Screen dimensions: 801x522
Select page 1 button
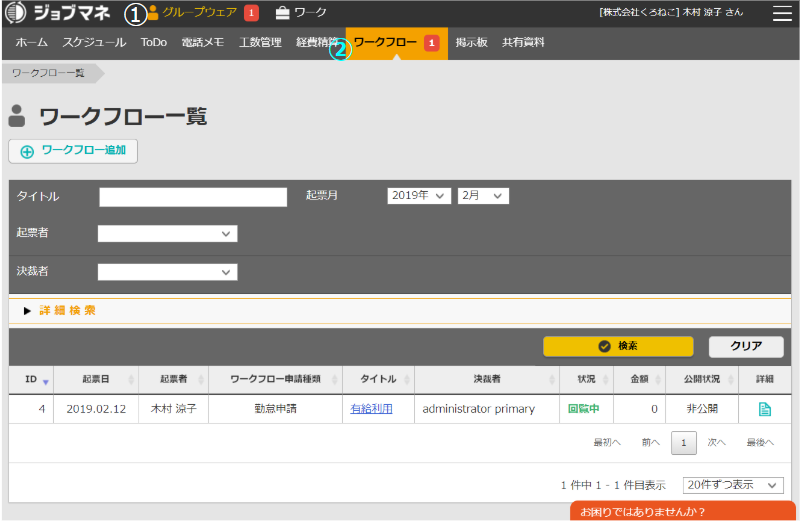[x=684, y=443]
